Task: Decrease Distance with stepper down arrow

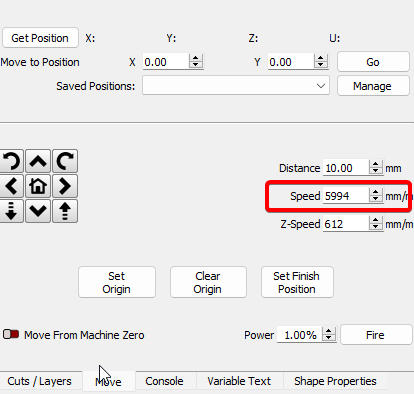Action: (x=376, y=171)
